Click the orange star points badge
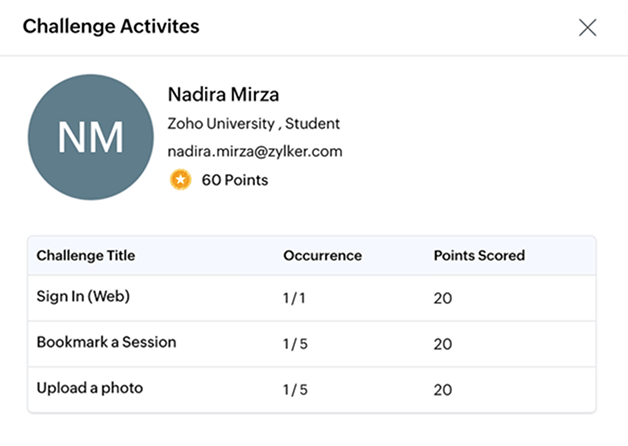Screen dimensions: 628x446 [x=180, y=180]
